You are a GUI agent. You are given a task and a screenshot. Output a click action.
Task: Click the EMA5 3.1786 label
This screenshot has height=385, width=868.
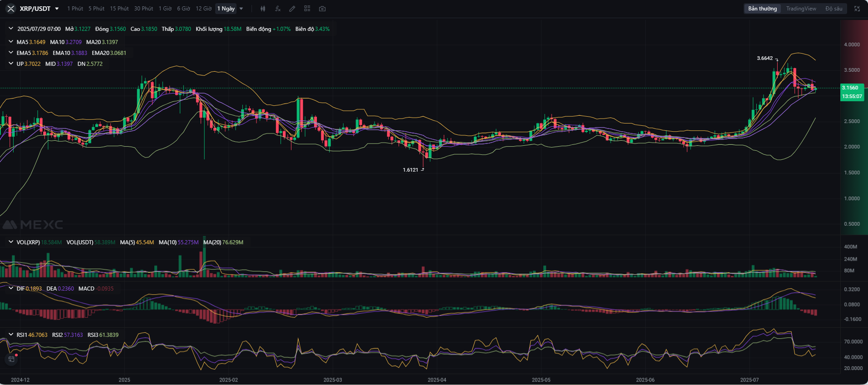click(32, 53)
